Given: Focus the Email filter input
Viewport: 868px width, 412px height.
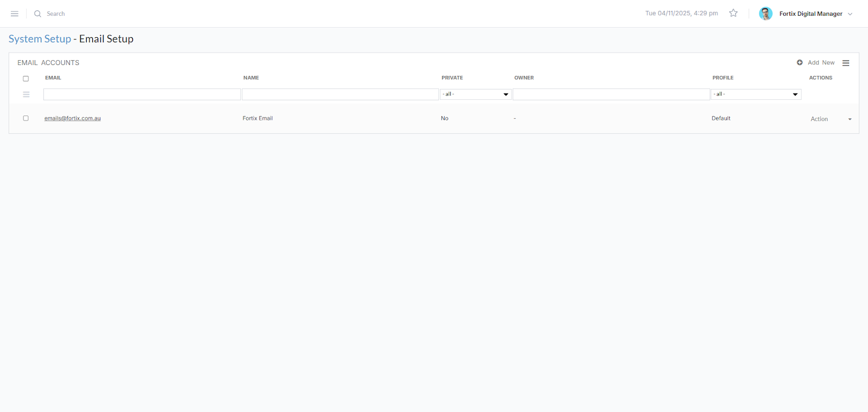Looking at the screenshot, I should click(x=142, y=94).
